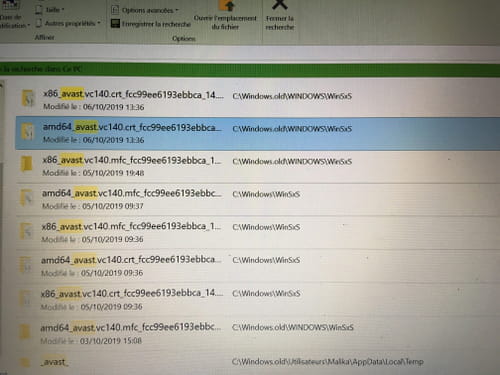Select amd64_avast.vc140.mfc name modified 09:37
The width and height of the screenshot is (500, 375).
131,193
